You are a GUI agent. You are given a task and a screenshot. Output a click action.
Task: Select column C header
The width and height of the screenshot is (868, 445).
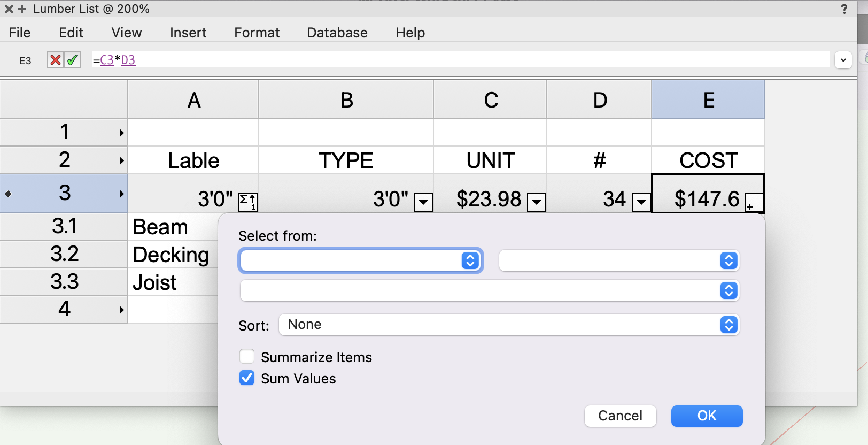point(491,99)
